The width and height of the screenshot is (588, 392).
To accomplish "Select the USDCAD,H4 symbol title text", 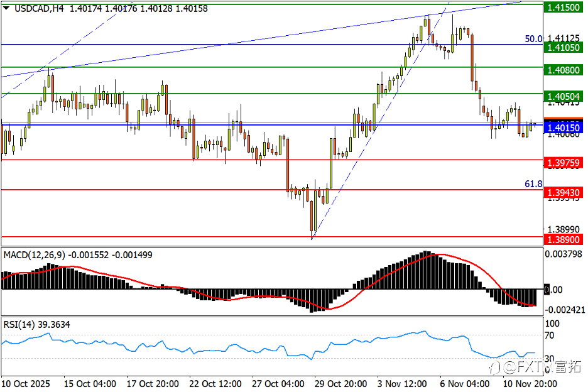I will [x=39, y=9].
